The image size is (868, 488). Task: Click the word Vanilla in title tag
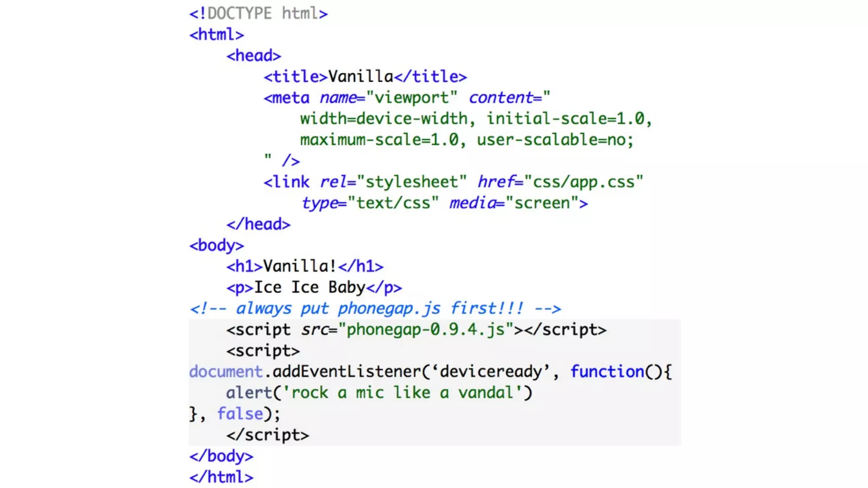click(x=361, y=77)
